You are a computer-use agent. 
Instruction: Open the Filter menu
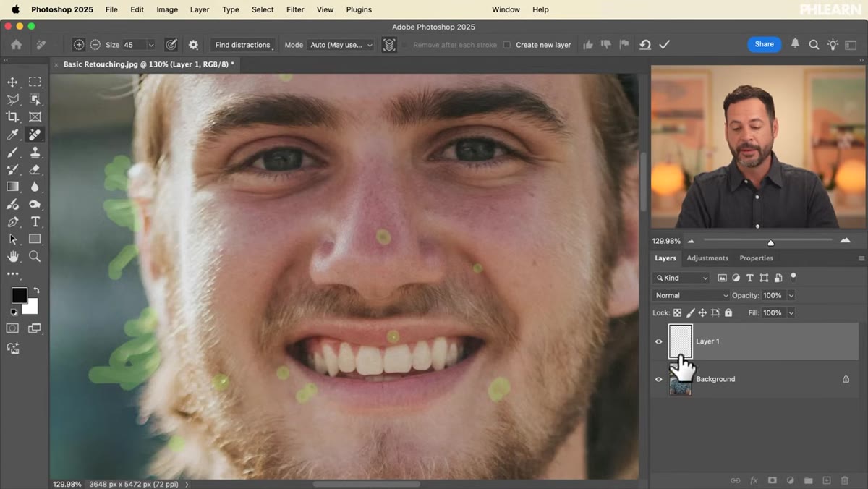coord(295,9)
